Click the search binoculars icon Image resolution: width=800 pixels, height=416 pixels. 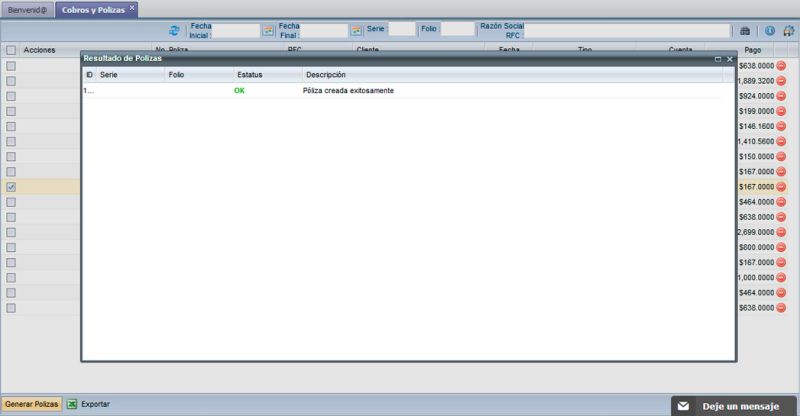[x=743, y=31]
